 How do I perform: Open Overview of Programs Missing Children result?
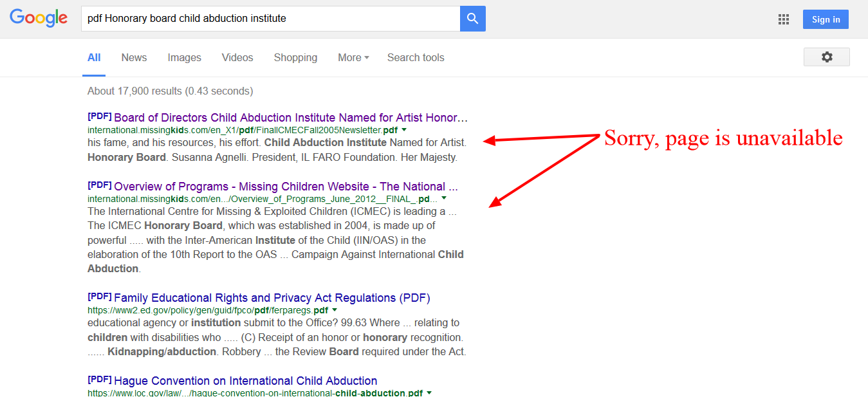point(286,187)
